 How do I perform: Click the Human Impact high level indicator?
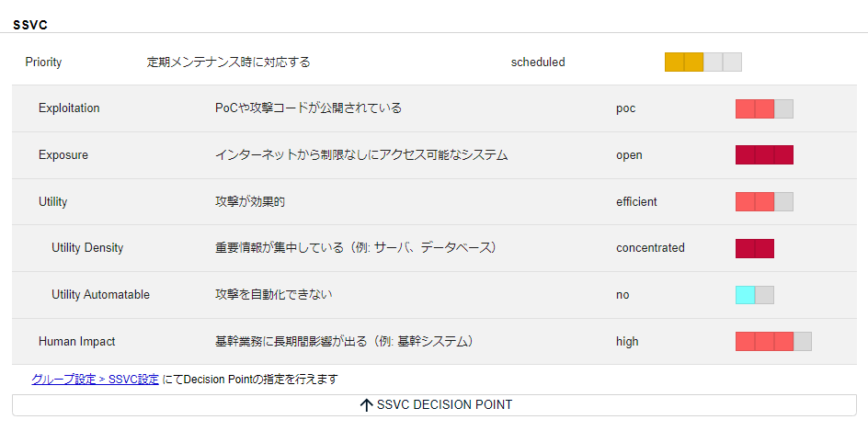(x=773, y=341)
